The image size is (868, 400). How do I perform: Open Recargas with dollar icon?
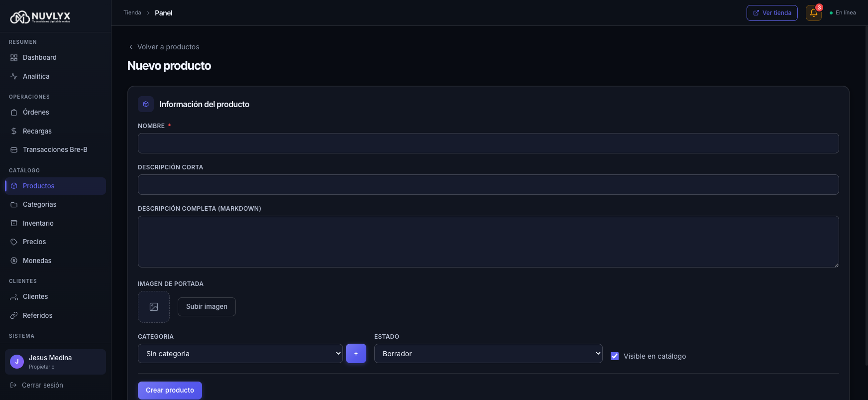37,131
